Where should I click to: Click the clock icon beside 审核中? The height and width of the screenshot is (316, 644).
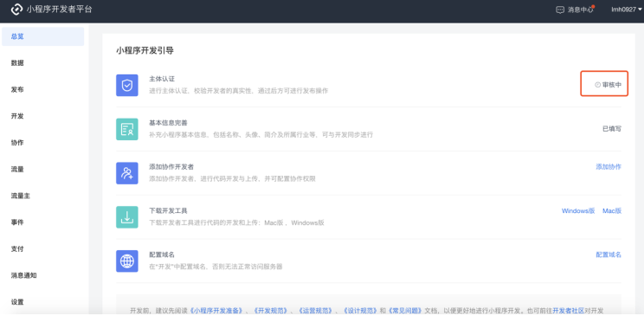click(597, 85)
